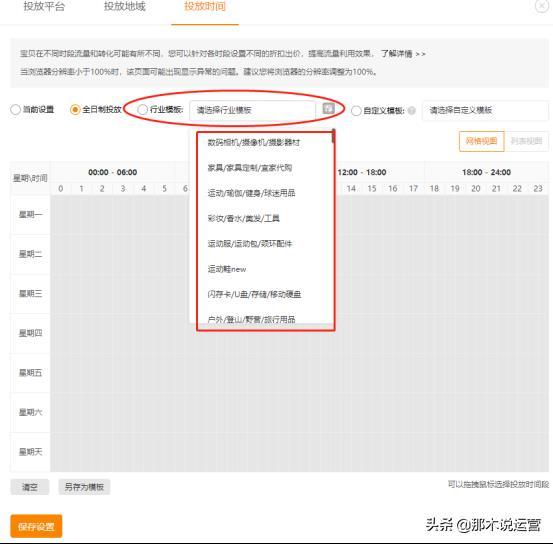Click the orange 保存设置 button
The width and height of the screenshot is (553, 544).
[x=36, y=526]
